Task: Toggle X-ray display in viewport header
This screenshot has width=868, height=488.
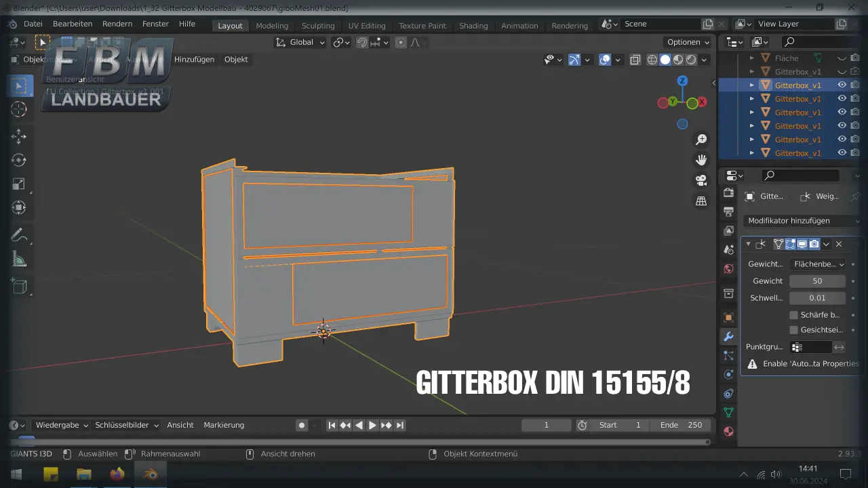Action: pos(635,60)
